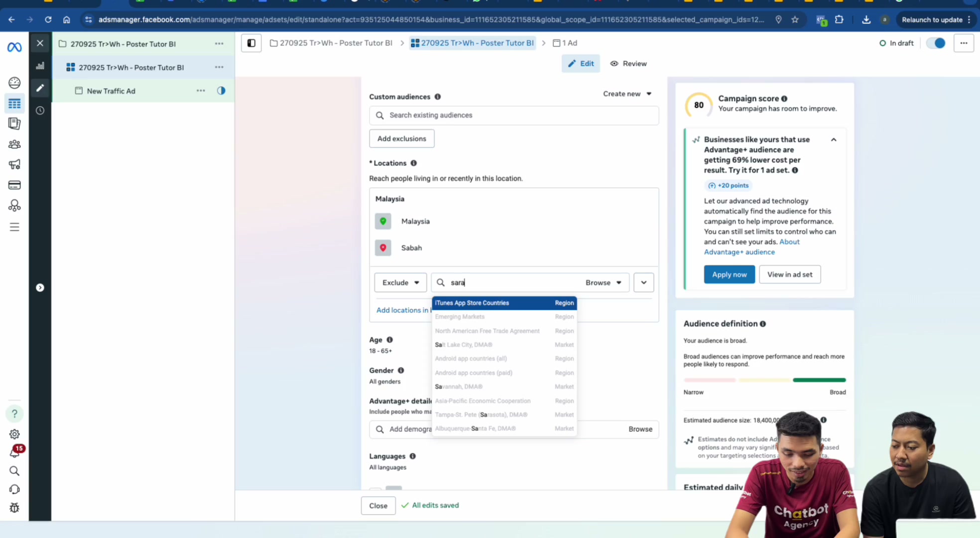Choose iTunes App Store Countries from suggestions
980x538 pixels.
click(x=504, y=303)
